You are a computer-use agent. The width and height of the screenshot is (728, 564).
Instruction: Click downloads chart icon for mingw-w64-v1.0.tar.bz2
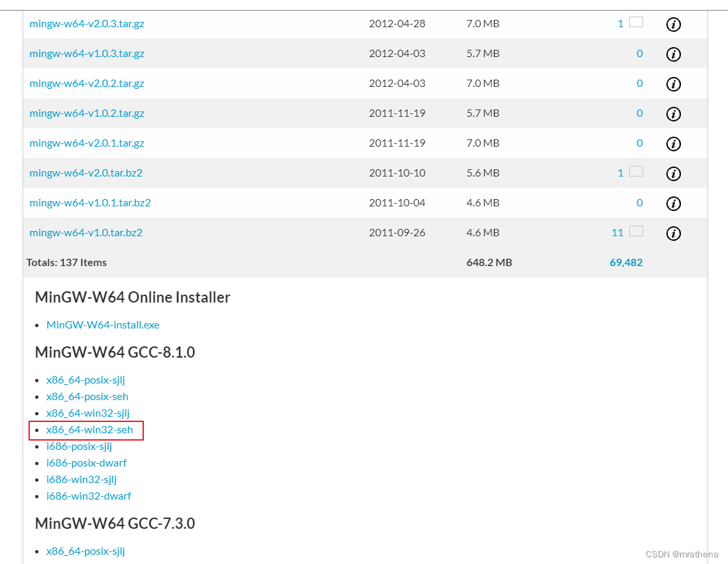pos(636,231)
